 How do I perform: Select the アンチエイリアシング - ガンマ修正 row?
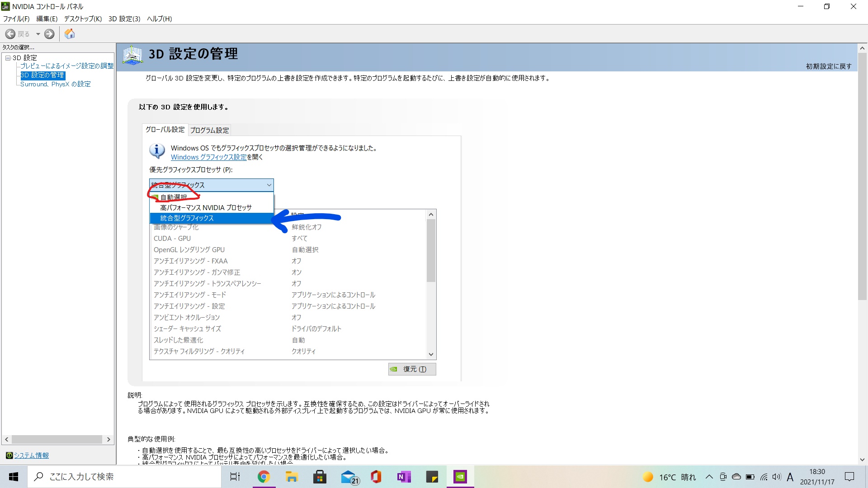tap(288, 272)
